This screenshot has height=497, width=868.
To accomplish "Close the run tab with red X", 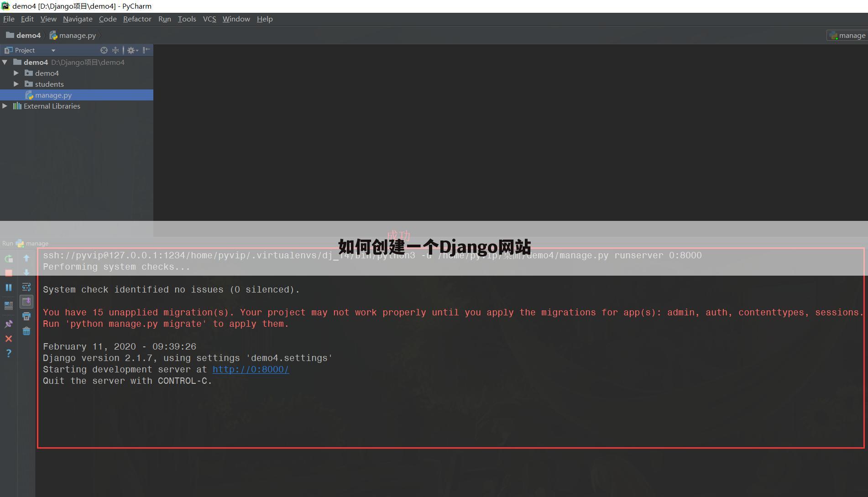I will [x=9, y=339].
